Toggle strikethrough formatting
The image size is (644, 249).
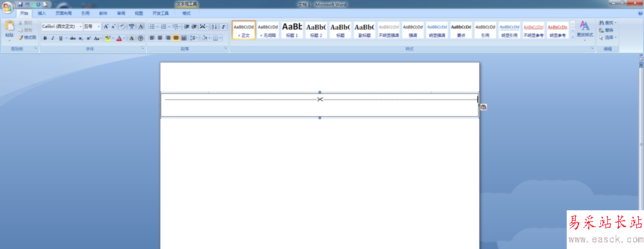[73, 38]
